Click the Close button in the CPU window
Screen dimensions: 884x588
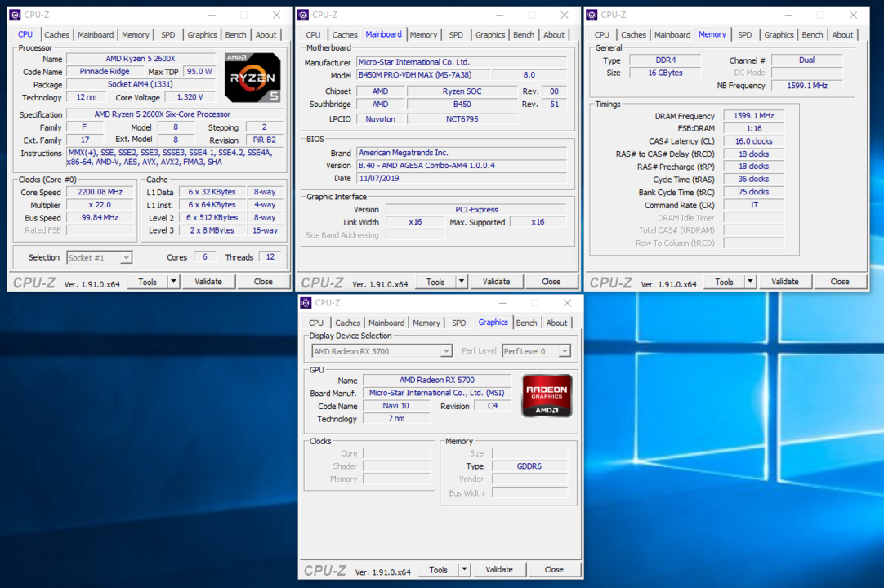tap(263, 282)
